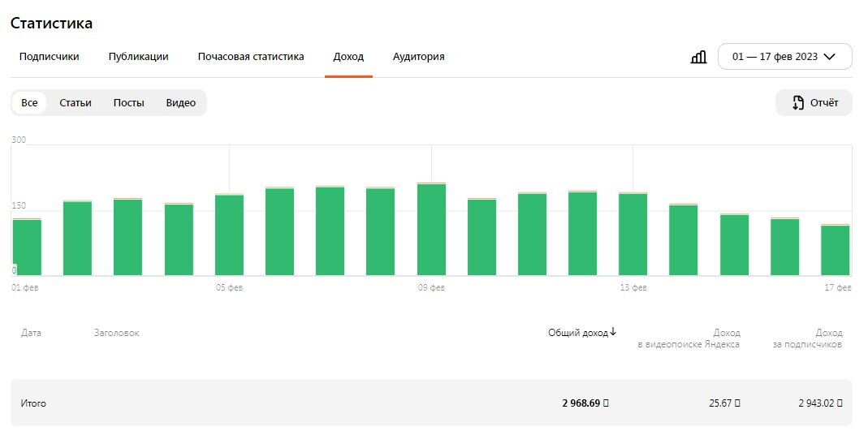Click the 13 фев axis label

[x=633, y=287]
